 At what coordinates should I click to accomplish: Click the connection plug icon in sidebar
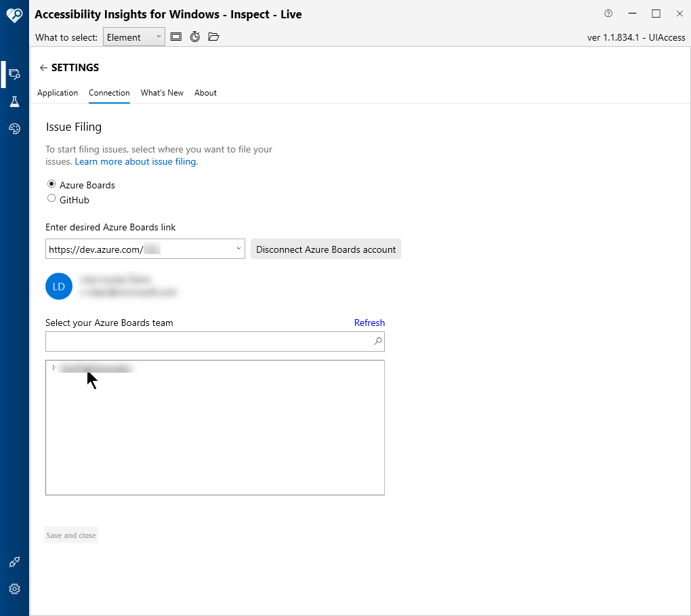14,562
